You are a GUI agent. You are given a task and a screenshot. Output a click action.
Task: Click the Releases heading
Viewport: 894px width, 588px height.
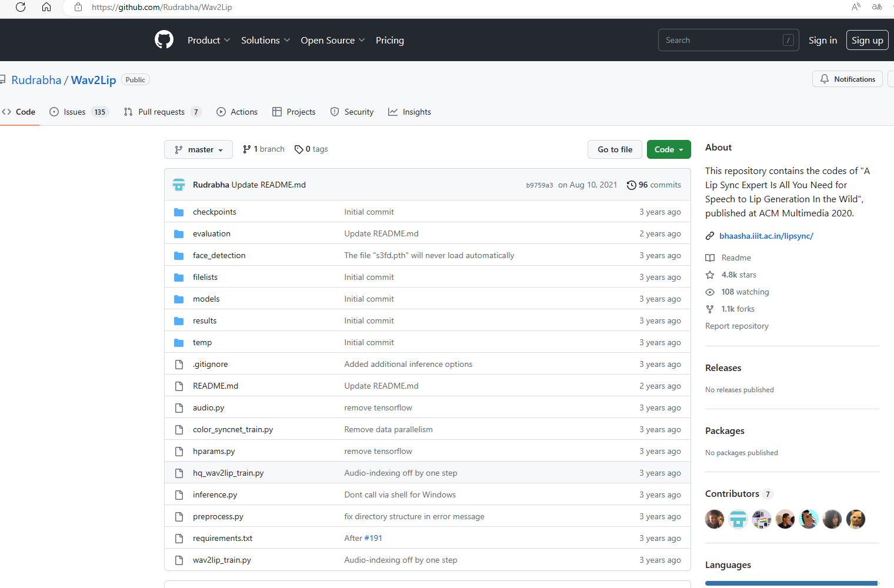coord(723,368)
